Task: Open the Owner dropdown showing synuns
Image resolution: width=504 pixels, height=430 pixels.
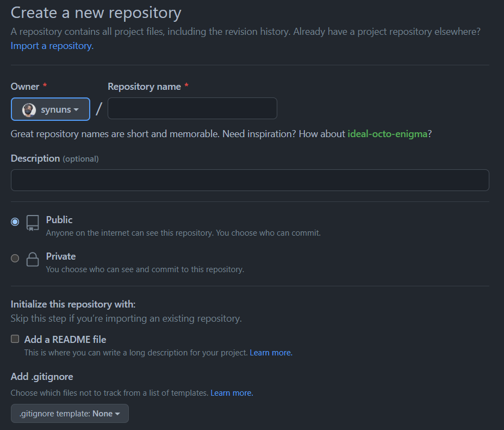Action: click(51, 109)
